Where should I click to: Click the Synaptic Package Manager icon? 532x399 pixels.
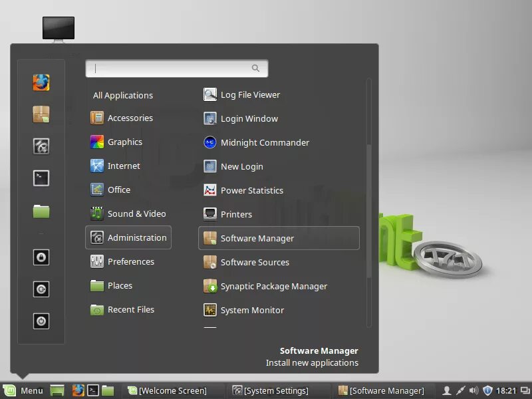click(x=210, y=286)
